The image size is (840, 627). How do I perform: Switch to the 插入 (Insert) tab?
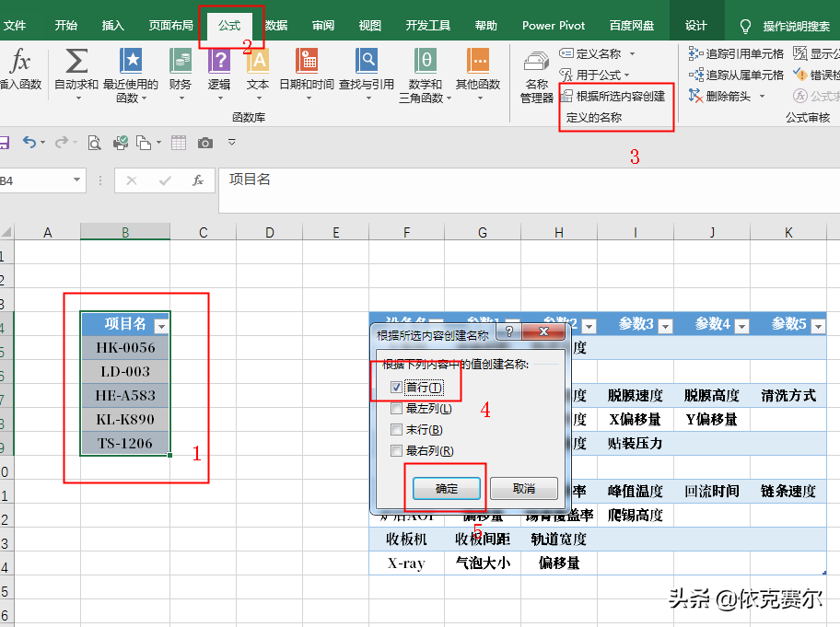[x=113, y=25]
